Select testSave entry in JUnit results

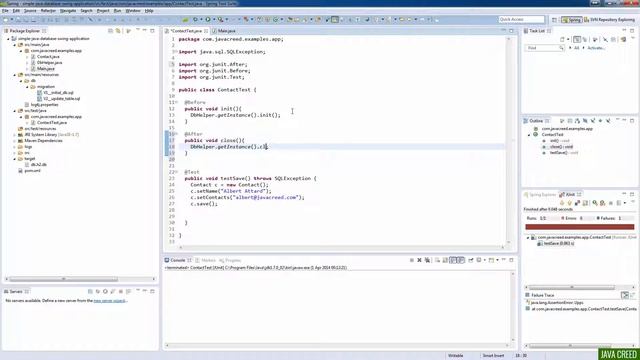[558, 243]
